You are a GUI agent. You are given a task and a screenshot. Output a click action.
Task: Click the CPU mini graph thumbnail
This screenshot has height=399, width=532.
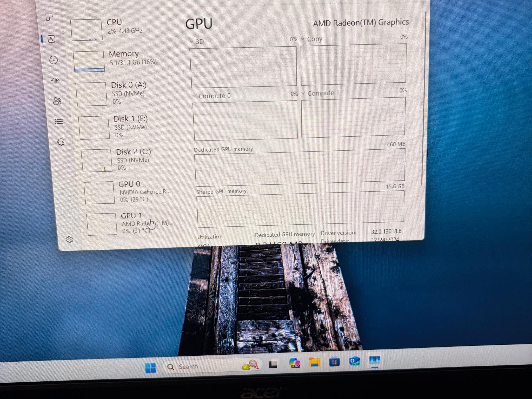point(87,30)
